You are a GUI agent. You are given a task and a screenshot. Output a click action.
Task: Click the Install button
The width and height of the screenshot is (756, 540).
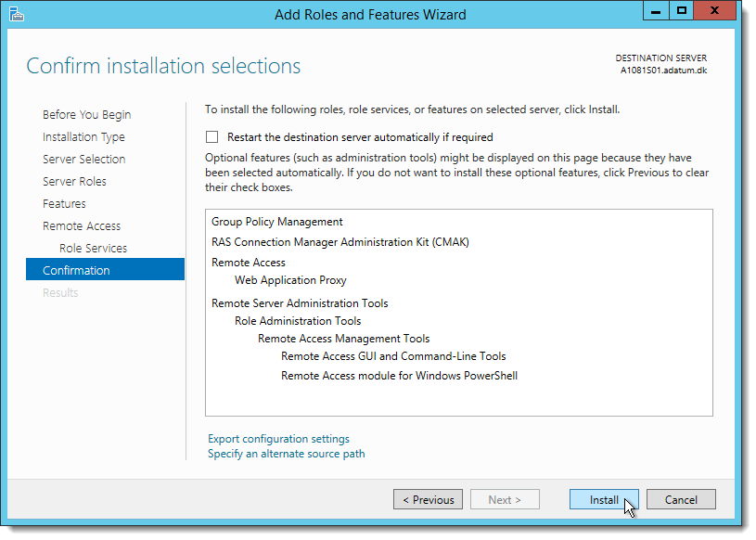pos(604,499)
